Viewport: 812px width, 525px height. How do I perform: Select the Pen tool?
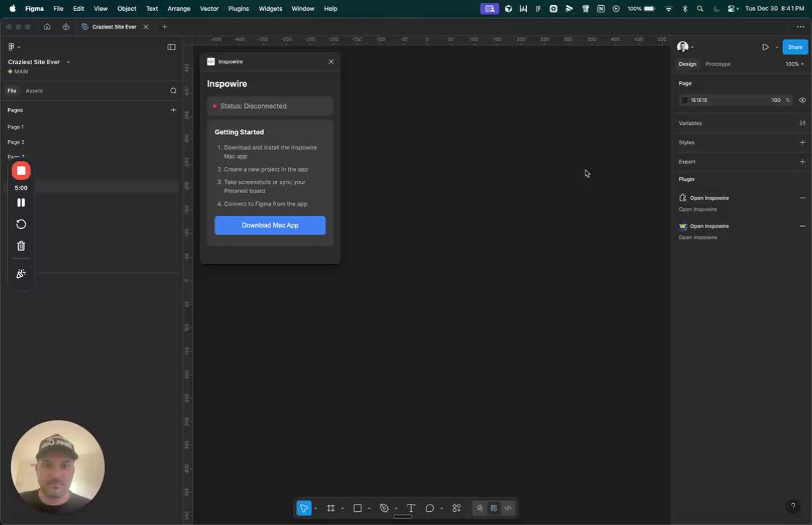coord(383,508)
